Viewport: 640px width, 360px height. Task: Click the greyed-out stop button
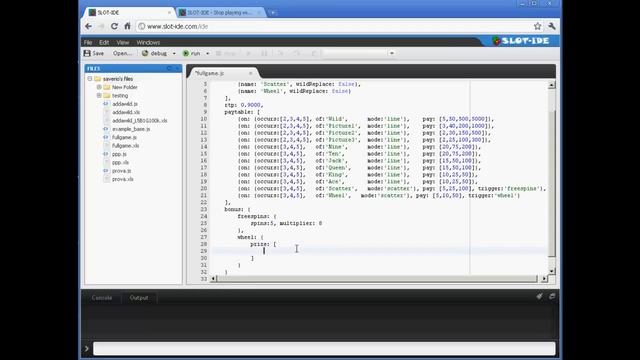(x=226, y=53)
